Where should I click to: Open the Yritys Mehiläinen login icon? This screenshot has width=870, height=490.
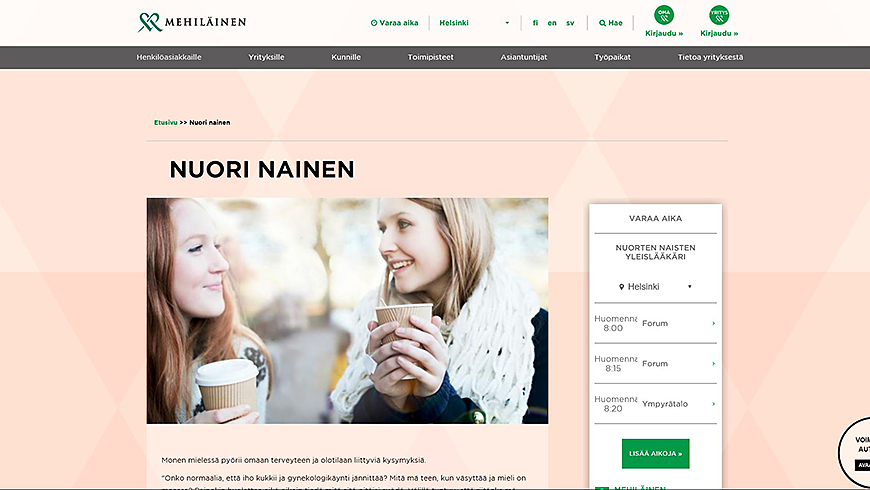pyautogui.click(x=719, y=15)
